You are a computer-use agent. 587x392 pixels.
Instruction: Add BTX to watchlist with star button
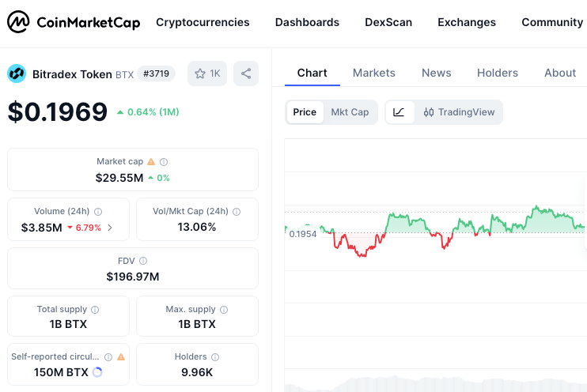(207, 73)
